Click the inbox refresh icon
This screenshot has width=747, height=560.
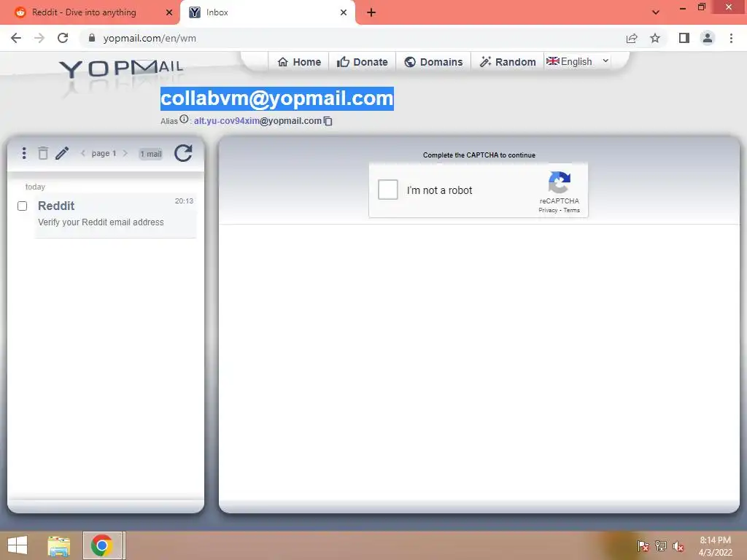pos(183,153)
